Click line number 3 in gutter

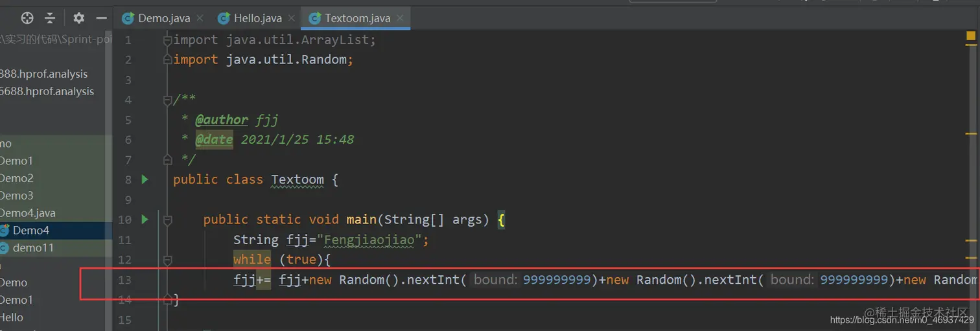(x=128, y=80)
